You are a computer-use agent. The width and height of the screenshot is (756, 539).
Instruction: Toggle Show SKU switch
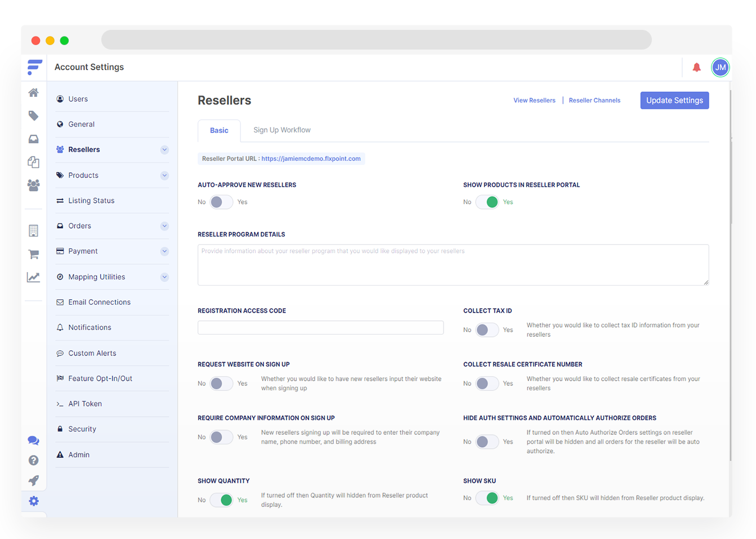click(x=487, y=498)
